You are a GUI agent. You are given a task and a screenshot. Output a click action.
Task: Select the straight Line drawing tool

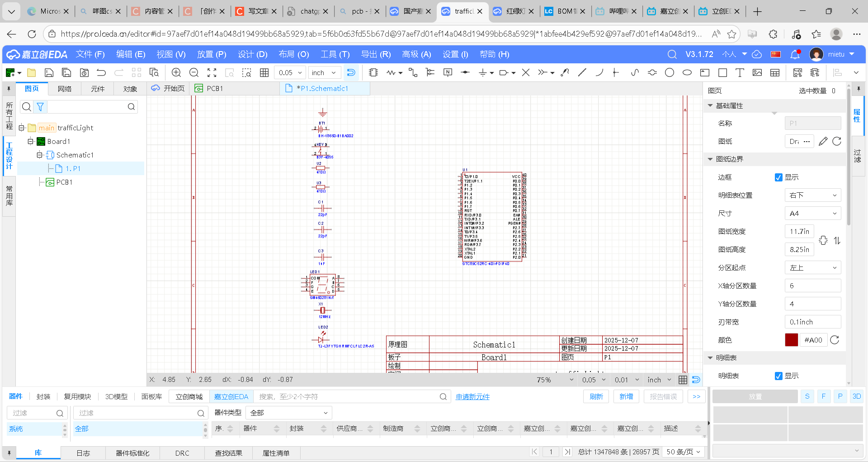tap(582, 72)
